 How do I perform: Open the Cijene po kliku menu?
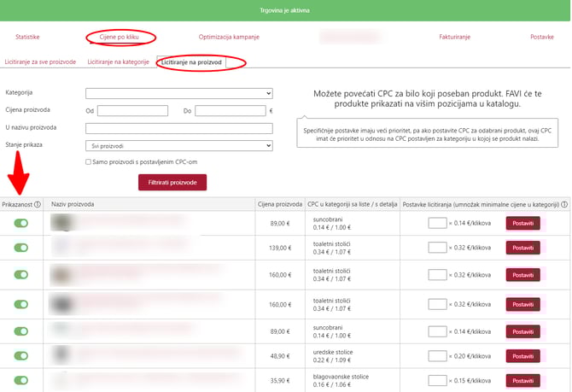[120, 38]
